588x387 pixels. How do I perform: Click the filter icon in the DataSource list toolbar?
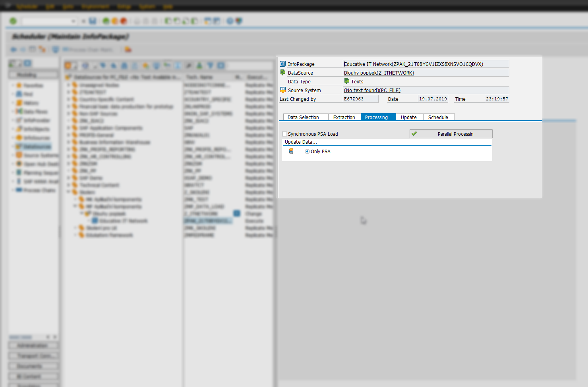(210, 65)
